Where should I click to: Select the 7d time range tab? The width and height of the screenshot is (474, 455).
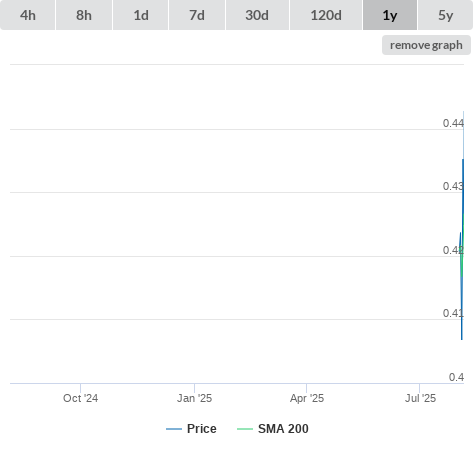197,15
